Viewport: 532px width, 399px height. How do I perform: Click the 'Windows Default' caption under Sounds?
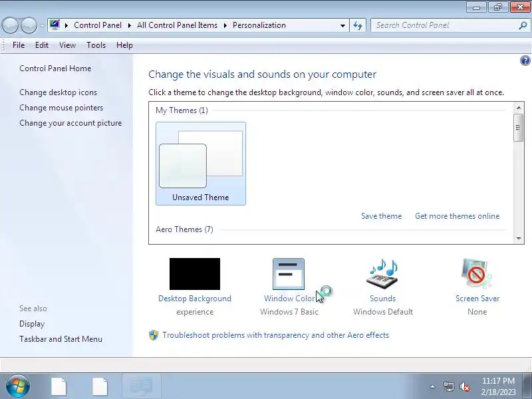(x=383, y=312)
